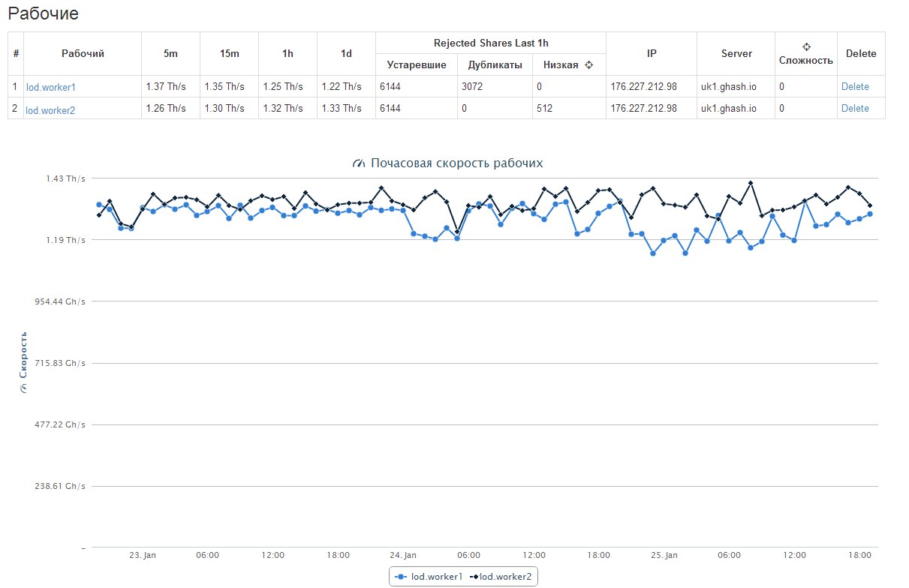The height and width of the screenshot is (588, 909).
Task: Select lod.worker2 IP address 176.227.212.98
Action: pyautogui.click(x=652, y=109)
